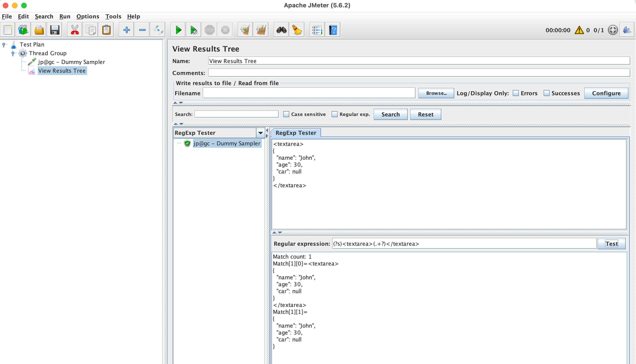636x364 pixels.
Task: Open the results viewer type dropdown
Action: tap(260, 133)
